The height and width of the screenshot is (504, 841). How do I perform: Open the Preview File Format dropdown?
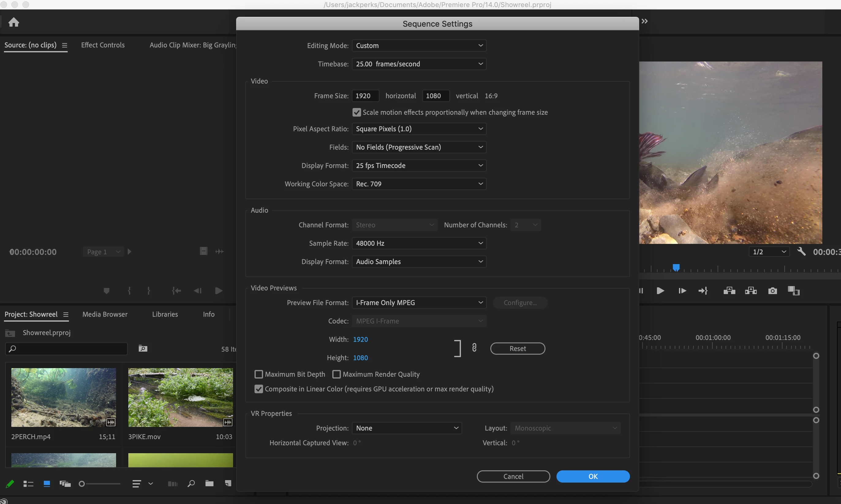tap(419, 303)
